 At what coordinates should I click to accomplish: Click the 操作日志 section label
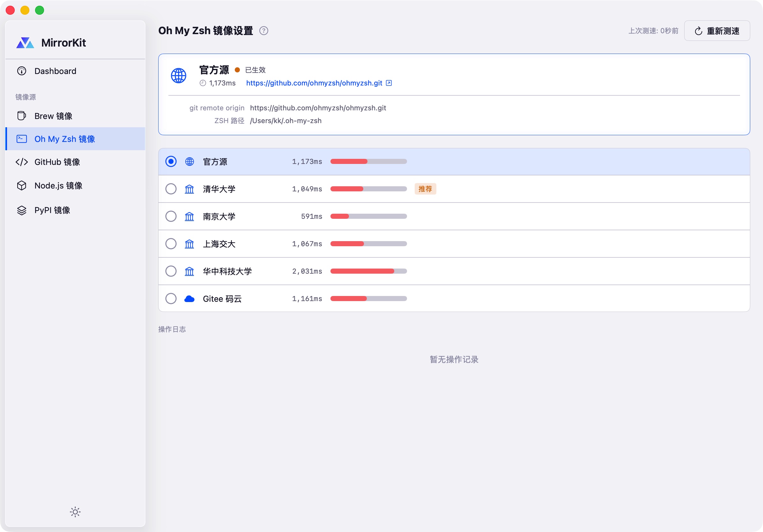[x=172, y=329]
